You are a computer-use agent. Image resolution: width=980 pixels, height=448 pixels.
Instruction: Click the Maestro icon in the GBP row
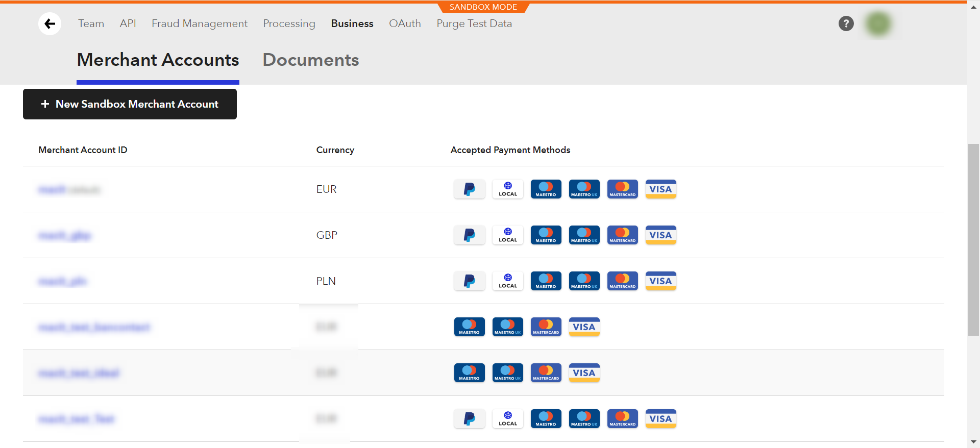point(546,235)
